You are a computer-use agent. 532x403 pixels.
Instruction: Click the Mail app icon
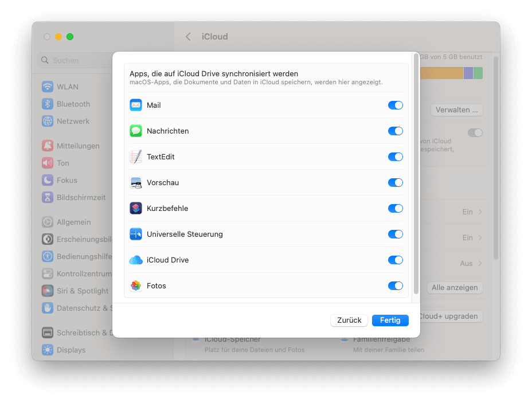[x=136, y=105]
